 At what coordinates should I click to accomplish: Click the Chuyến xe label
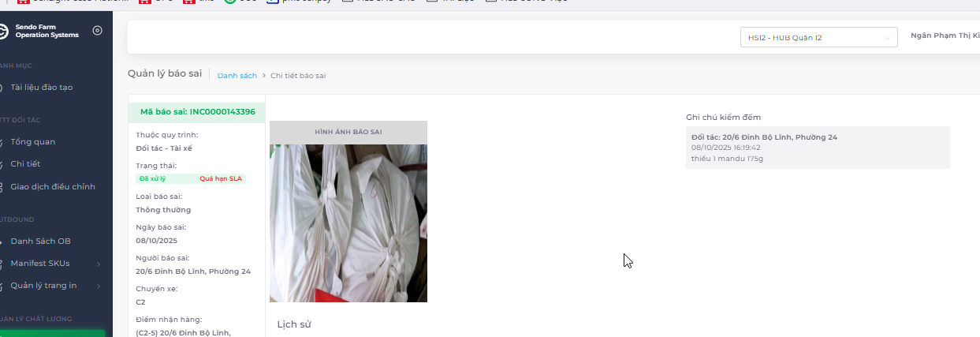click(156, 289)
